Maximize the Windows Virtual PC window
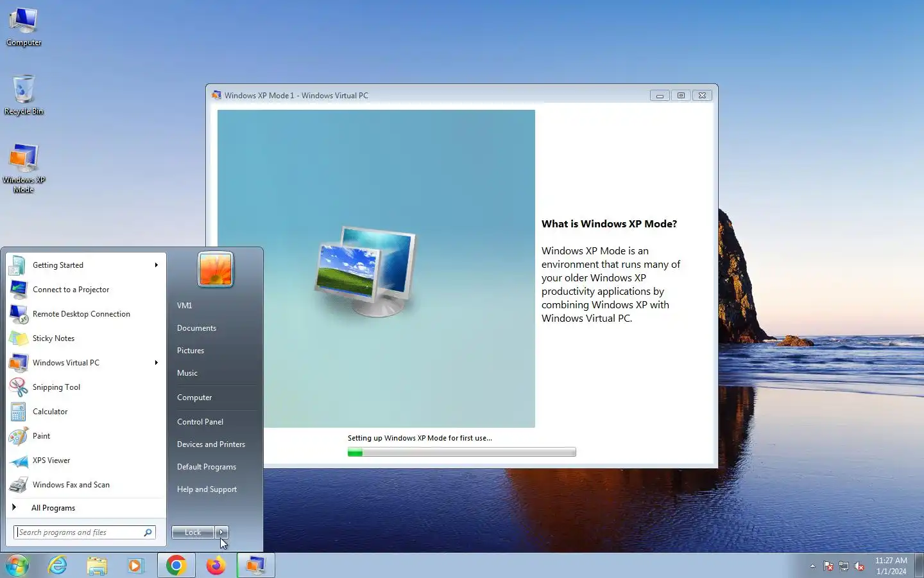 681,95
